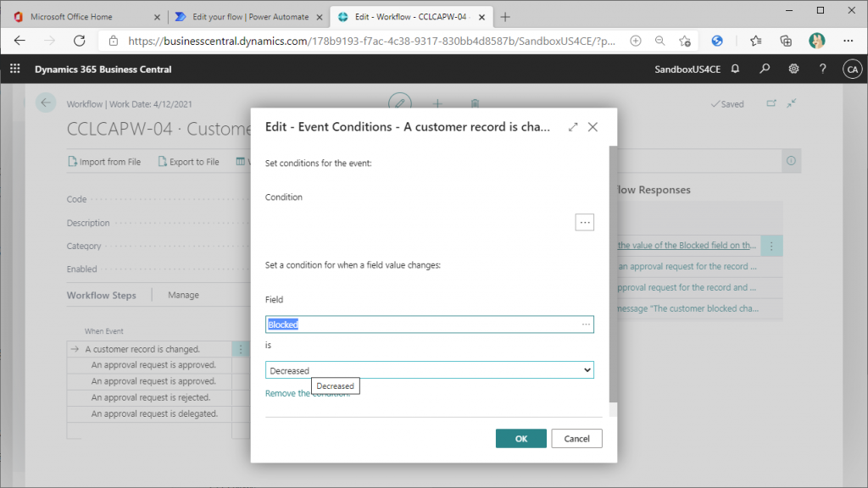Open workflow page in new window icon
This screenshot has width=868, height=488.
click(771, 103)
